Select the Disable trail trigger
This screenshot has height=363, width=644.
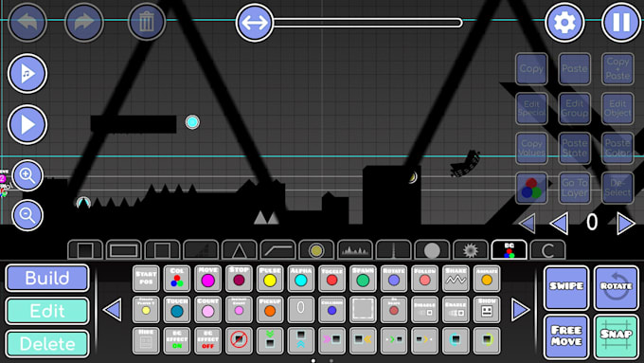(424, 309)
